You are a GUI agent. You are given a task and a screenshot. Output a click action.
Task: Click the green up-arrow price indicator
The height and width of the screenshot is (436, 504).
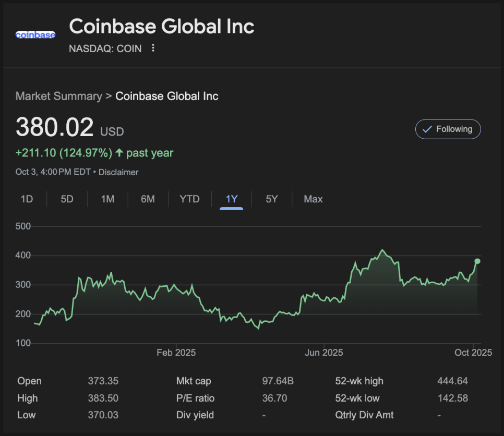point(119,153)
